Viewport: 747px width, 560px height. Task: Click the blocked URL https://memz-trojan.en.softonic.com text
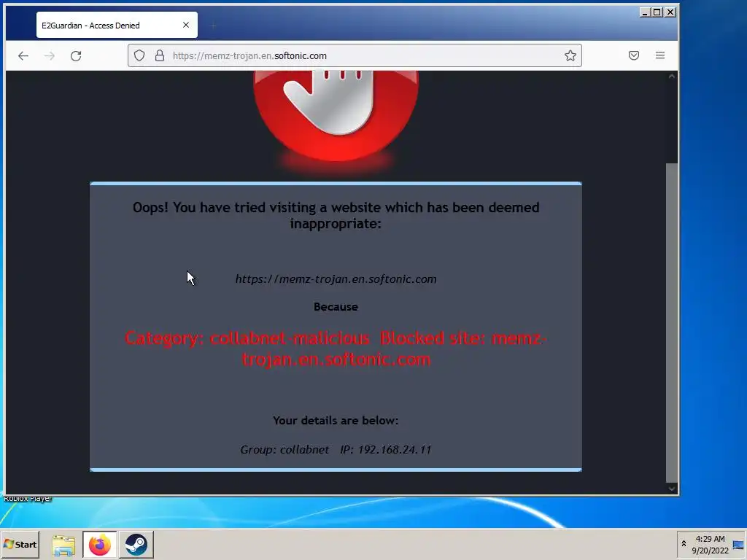(336, 279)
